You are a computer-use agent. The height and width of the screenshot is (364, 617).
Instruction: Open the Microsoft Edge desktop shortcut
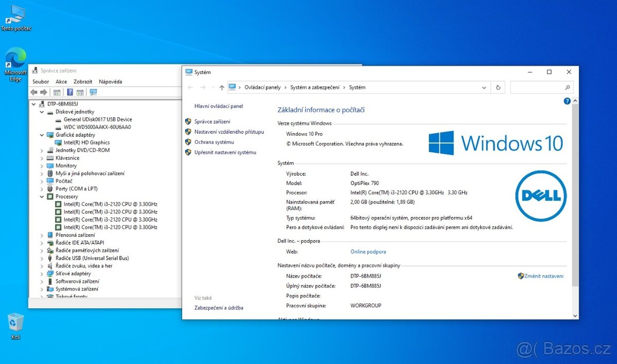16,64
